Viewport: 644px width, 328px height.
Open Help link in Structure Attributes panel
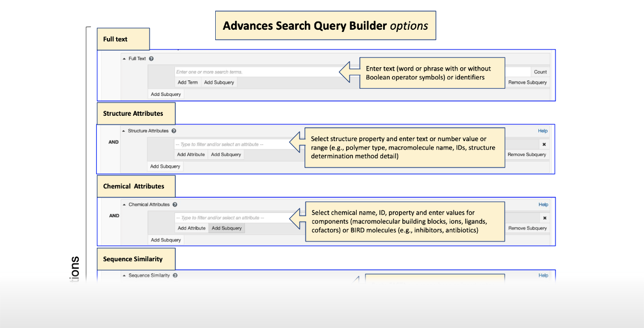pos(543,131)
